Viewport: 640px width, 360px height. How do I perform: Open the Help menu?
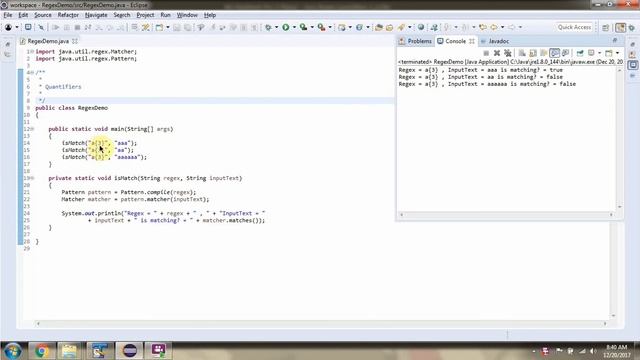(210, 15)
